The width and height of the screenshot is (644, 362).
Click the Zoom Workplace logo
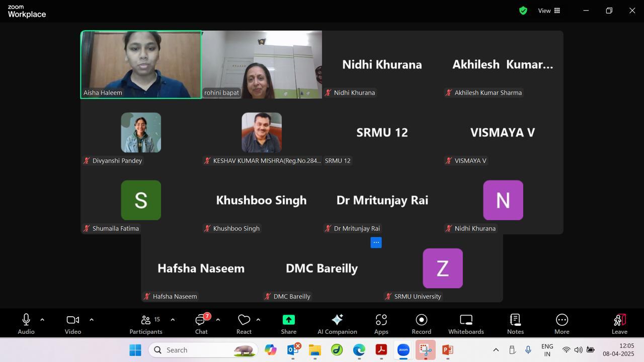[x=27, y=11]
